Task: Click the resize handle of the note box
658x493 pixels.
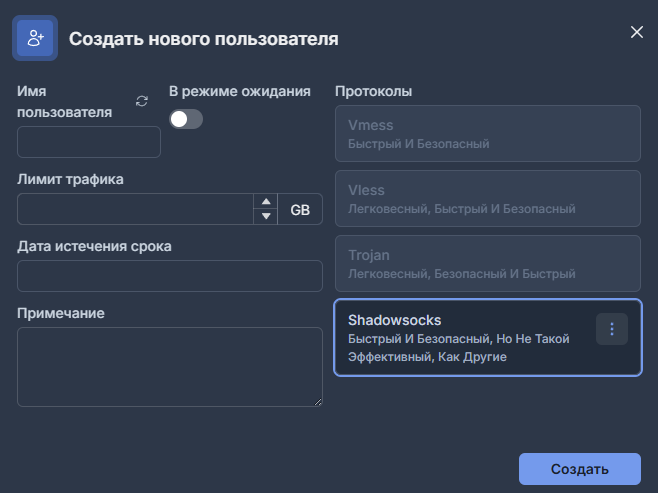Action: coord(318,402)
